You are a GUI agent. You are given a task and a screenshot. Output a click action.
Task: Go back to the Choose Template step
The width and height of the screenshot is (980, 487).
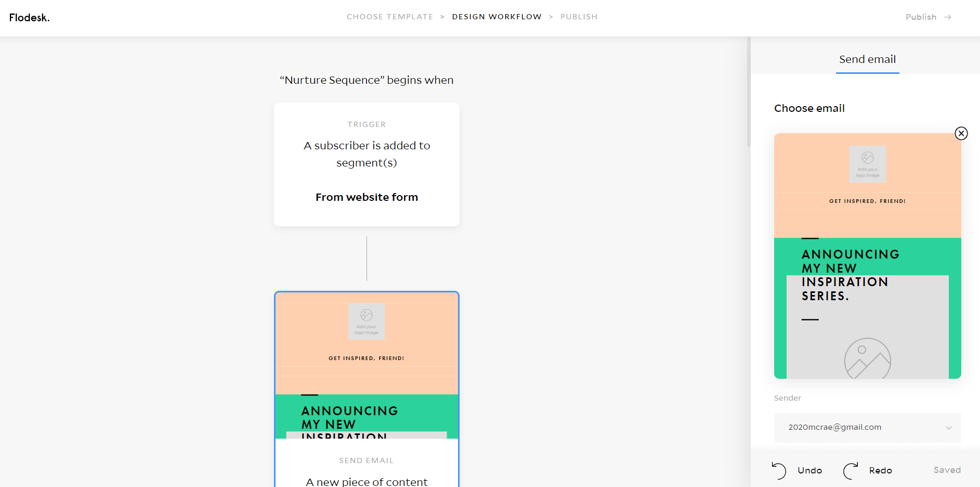(x=389, y=17)
